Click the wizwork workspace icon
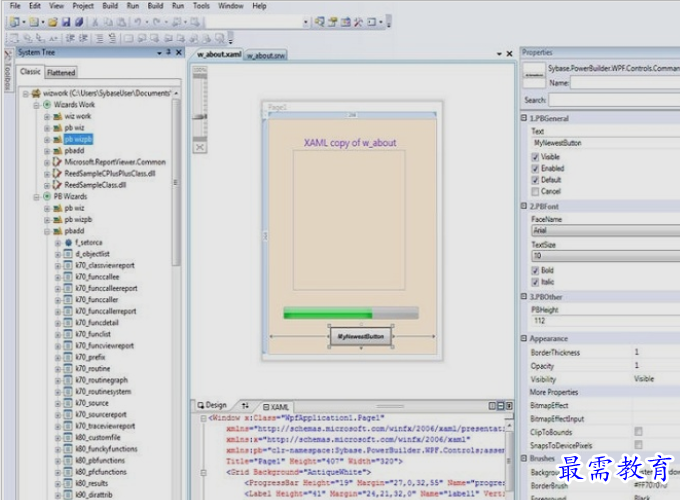The height and width of the screenshot is (500, 680). (x=36, y=93)
